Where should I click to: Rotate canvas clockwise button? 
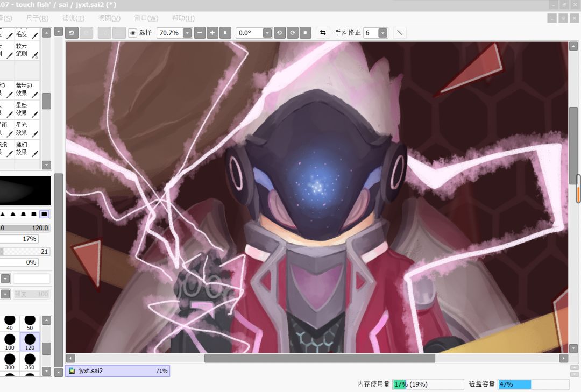click(292, 33)
